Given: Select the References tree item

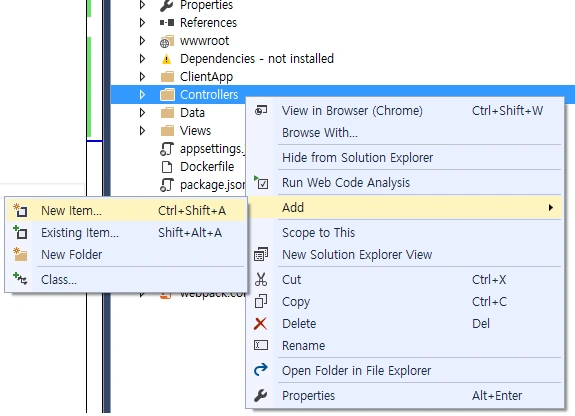Looking at the screenshot, I should [208, 23].
